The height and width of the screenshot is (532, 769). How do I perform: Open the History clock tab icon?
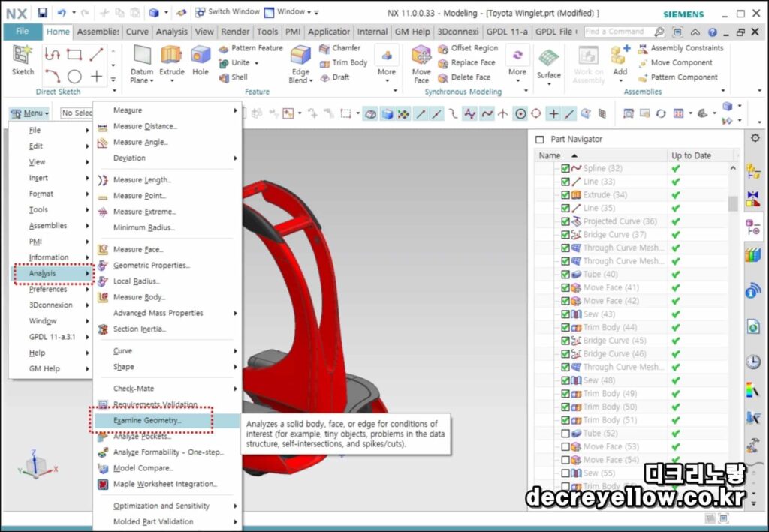click(753, 362)
